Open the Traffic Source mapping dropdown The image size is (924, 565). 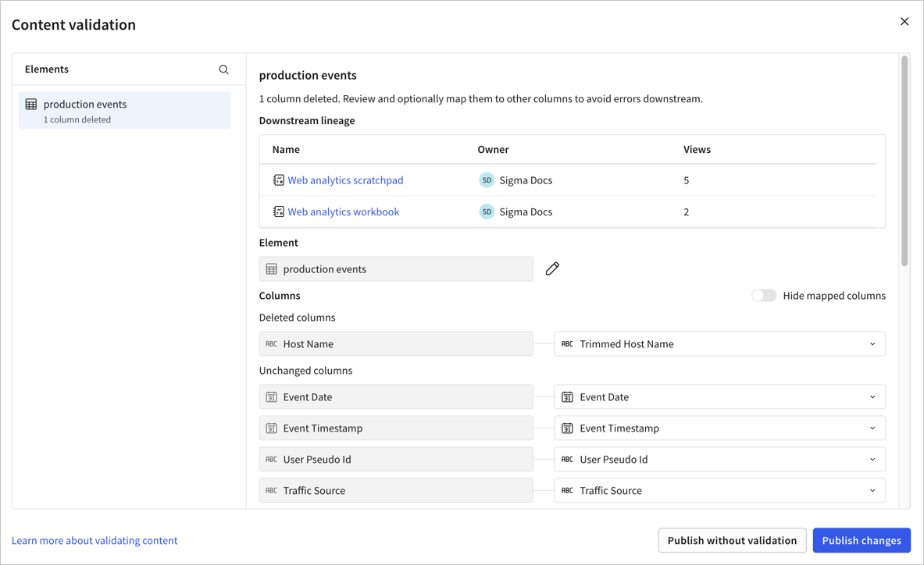point(873,490)
